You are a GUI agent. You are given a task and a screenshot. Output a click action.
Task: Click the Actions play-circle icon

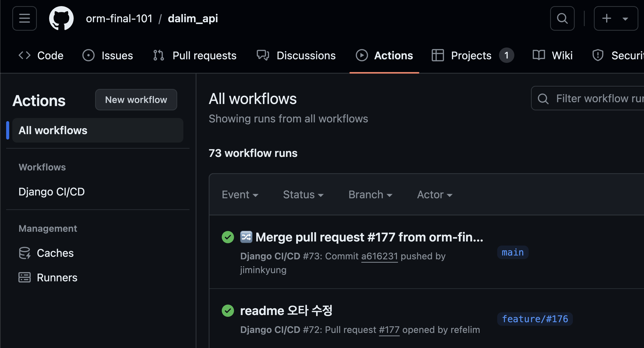point(362,55)
